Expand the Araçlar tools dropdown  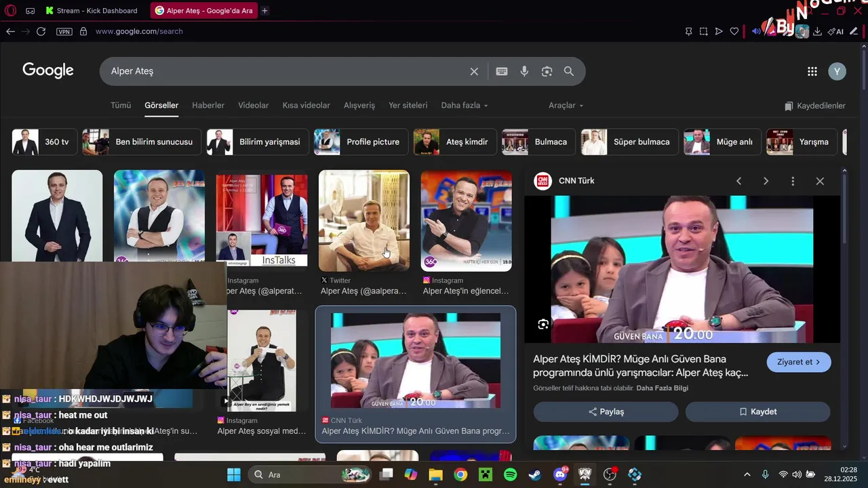[566, 105]
